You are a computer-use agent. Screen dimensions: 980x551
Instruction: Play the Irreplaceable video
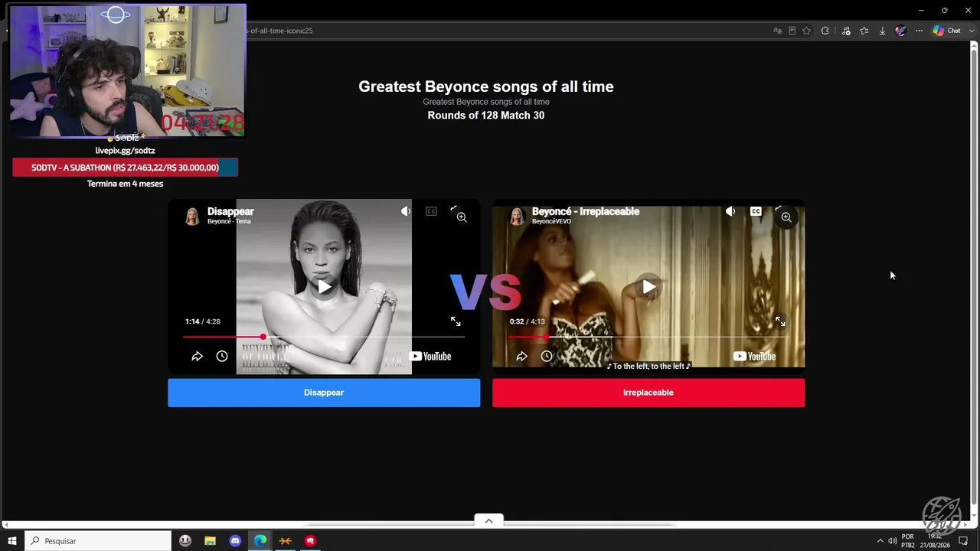tap(649, 287)
